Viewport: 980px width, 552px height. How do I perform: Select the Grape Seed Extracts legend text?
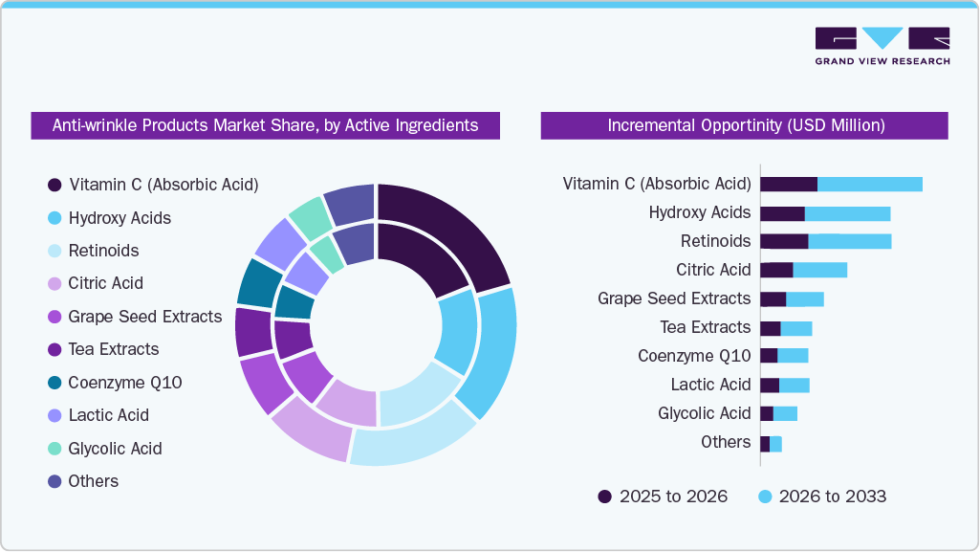pyautogui.click(x=145, y=317)
